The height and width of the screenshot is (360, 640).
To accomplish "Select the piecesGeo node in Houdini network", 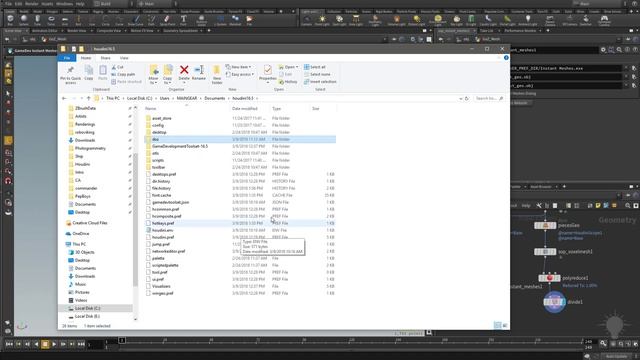I will point(545,225).
